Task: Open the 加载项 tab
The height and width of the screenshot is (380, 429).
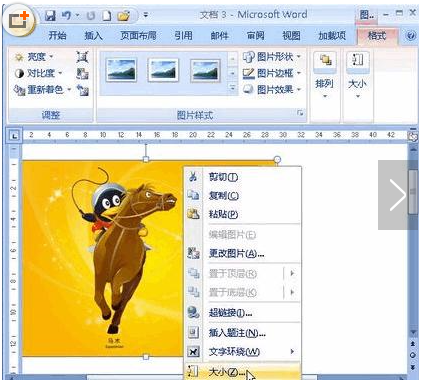Action: click(332, 35)
